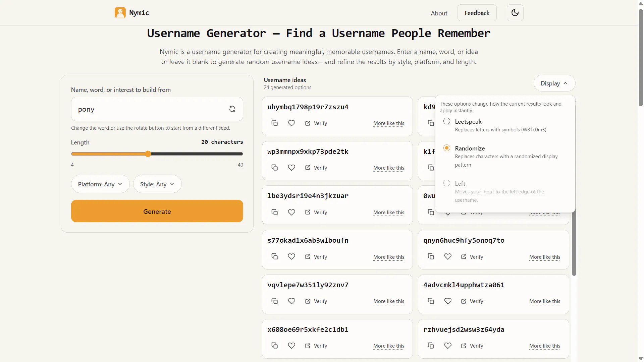The image size is (644, 362).
Task: Click the rotate seed icon in input
Action: (x=232, y=109)
